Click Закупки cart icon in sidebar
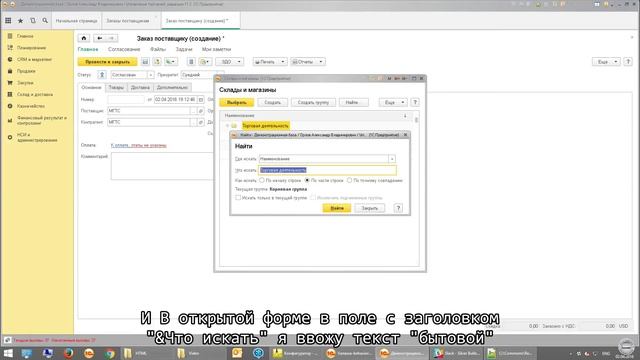This screenshot has width=640, height=360. (x=10, y=83)
